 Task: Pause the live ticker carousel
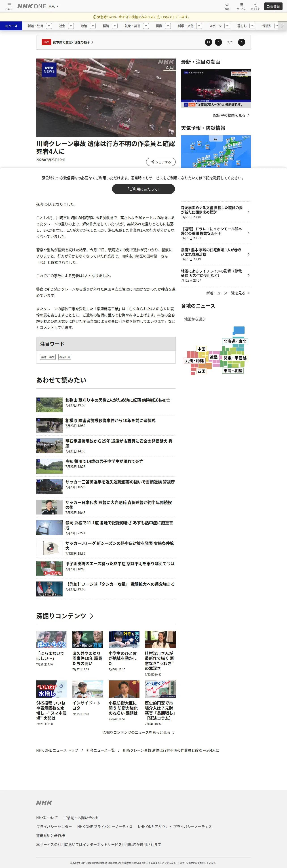click(208, 42)
